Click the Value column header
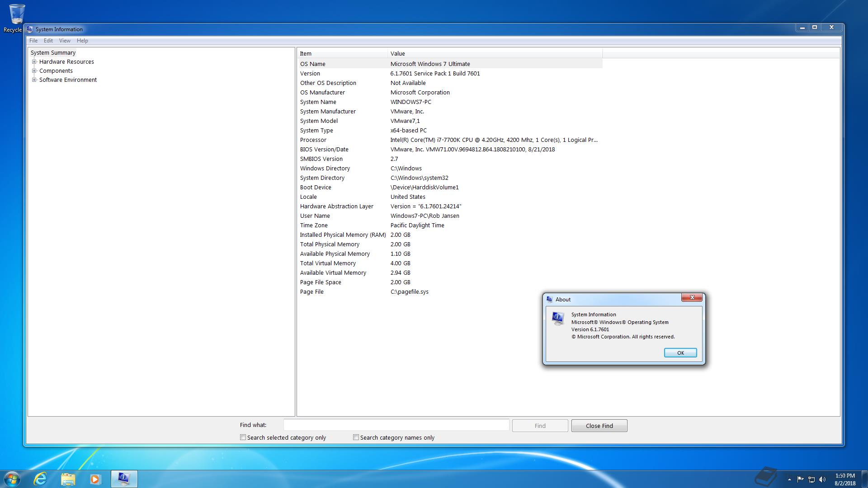868x488 pixels. point(495,53)
